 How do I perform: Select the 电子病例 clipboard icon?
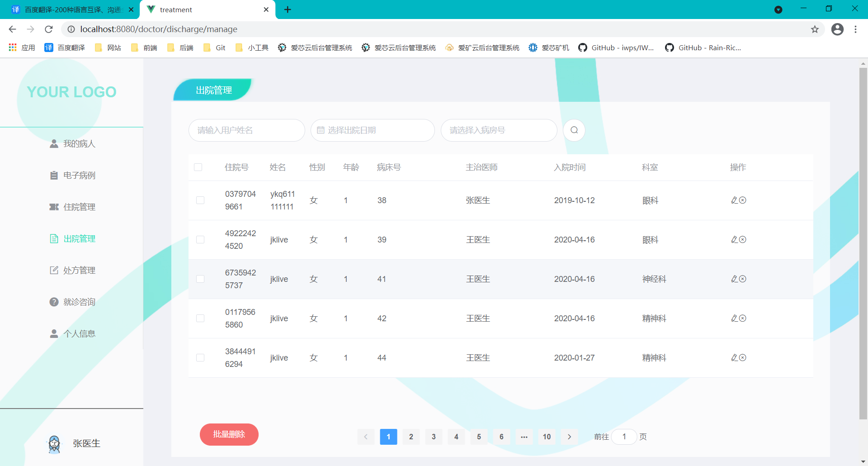(54, 175)
